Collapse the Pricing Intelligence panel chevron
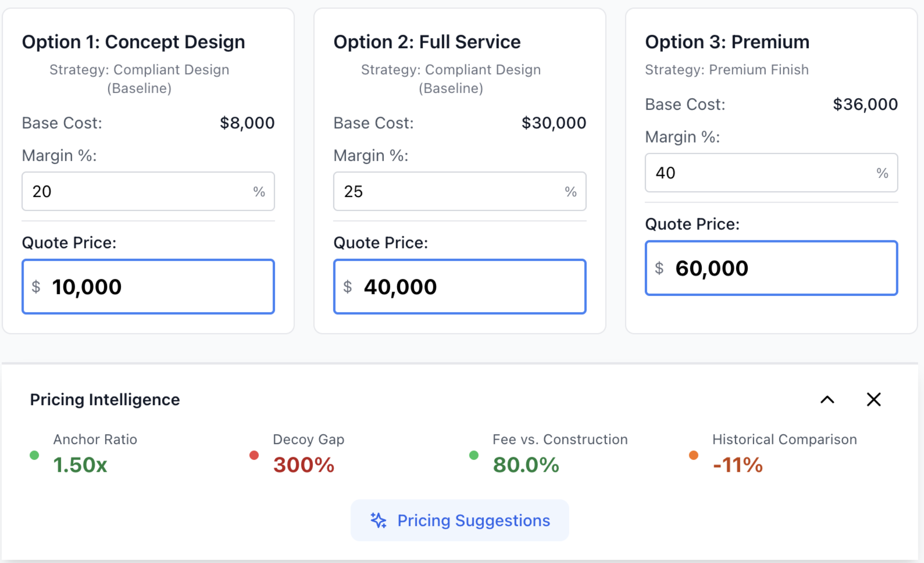 pyautogui.click(x=827, y=400)
